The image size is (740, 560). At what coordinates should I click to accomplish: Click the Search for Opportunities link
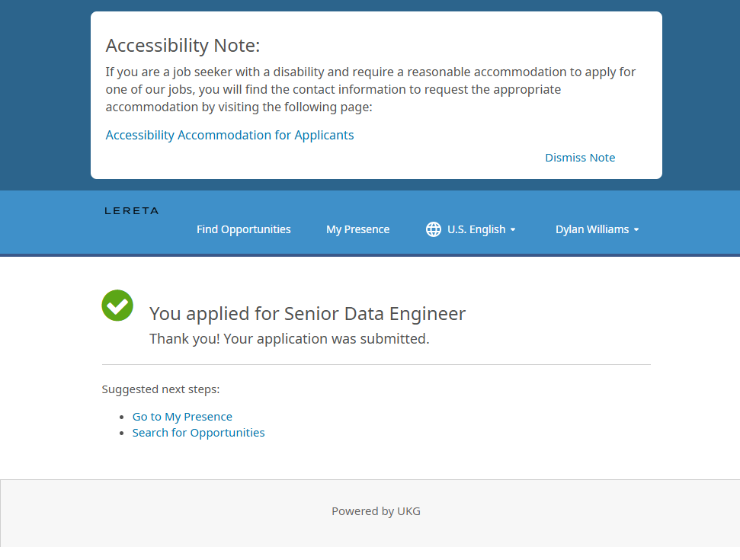[x=198, y=433]
